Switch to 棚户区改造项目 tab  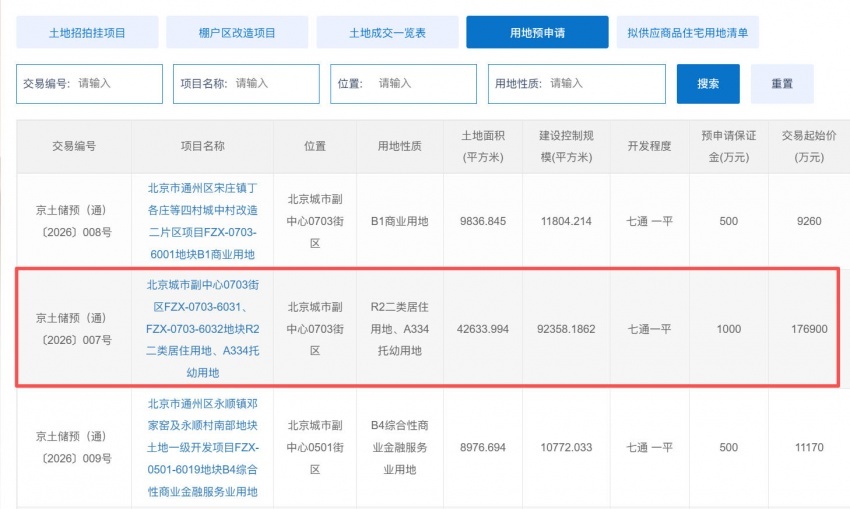click(x=237, y=33)
